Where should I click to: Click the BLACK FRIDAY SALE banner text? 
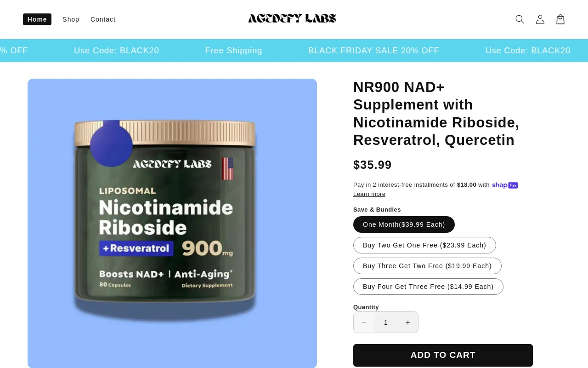(373, 51)
